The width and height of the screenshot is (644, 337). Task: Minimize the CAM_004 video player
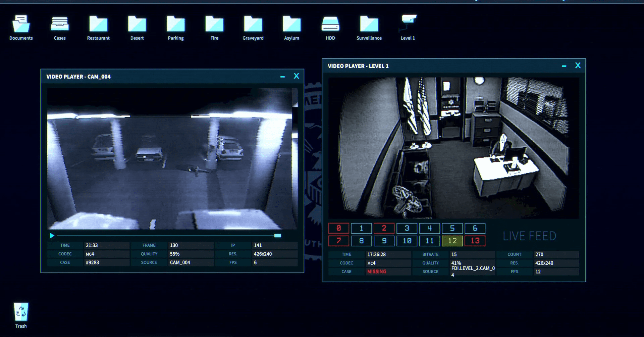(x=282, y=77)
